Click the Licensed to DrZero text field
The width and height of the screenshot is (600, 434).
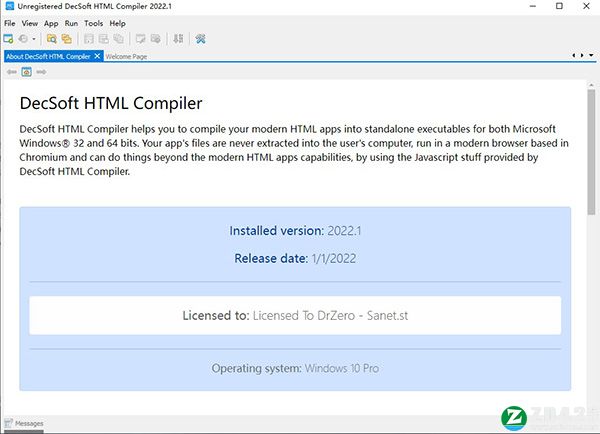(295, 315)
